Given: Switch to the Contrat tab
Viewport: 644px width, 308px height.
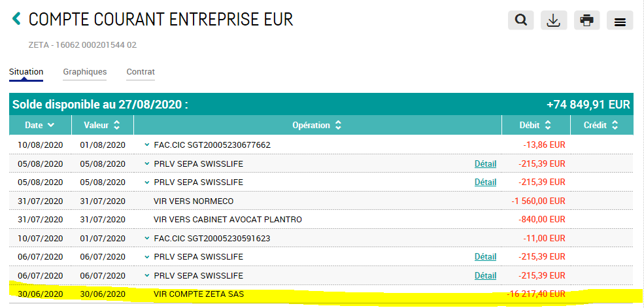Looking at the screenshot, I should pos(141,72).
